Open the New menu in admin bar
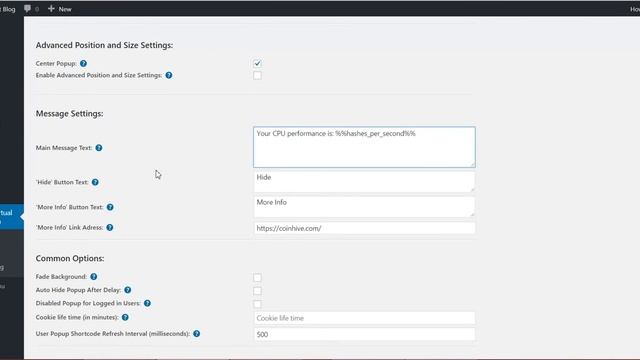 point(60,9)
